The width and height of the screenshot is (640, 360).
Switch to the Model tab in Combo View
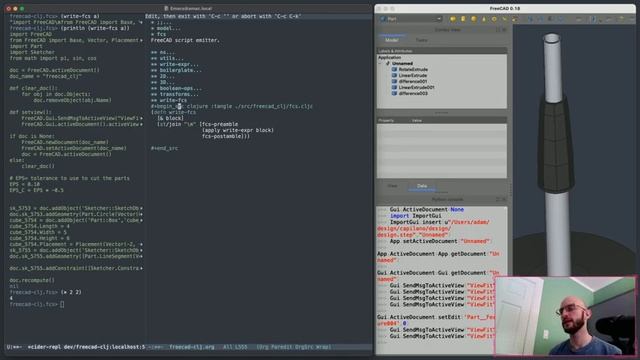tap(391, 40)
